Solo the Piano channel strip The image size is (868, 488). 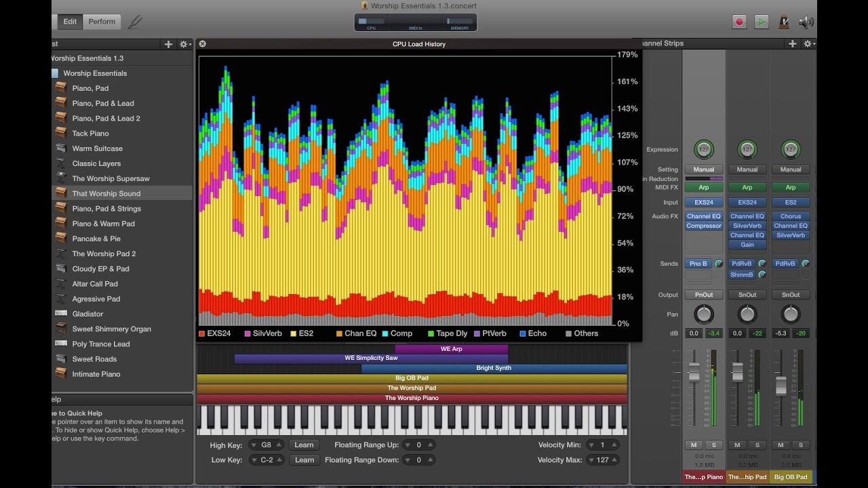(x=713, y=445)
